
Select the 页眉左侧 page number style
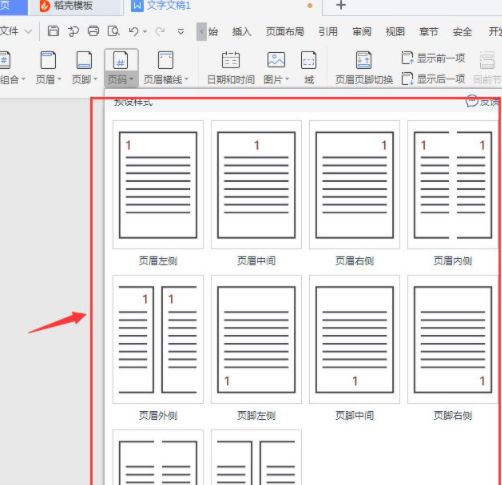coord(158,185)
